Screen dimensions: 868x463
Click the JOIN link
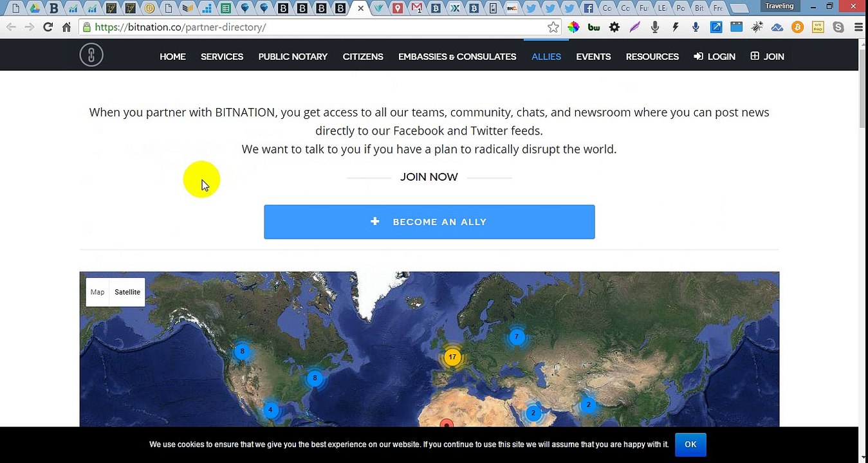point(767,57)
